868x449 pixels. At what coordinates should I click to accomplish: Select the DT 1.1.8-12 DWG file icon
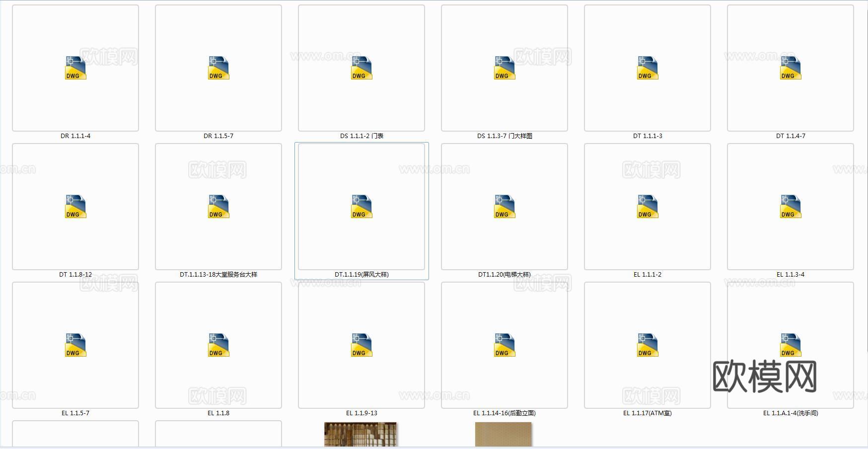point(75,207)
